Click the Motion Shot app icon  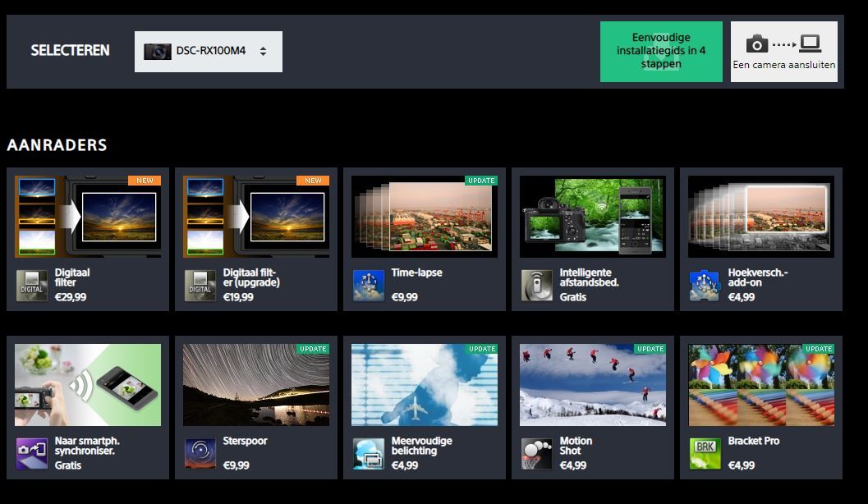[x=537, y=453]
